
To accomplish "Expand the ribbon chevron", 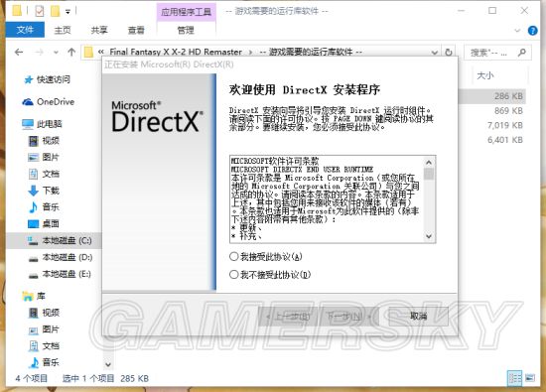I will click(x=517, y=31).
